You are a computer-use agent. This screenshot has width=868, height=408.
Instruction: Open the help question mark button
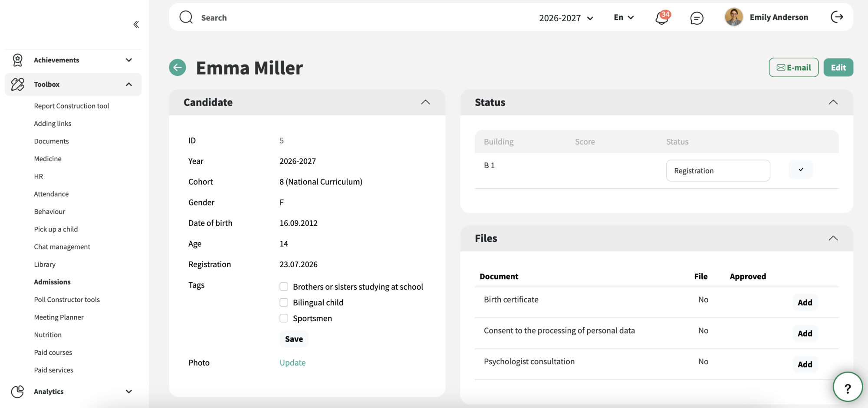pyautogui.click(x=848, y=387)
